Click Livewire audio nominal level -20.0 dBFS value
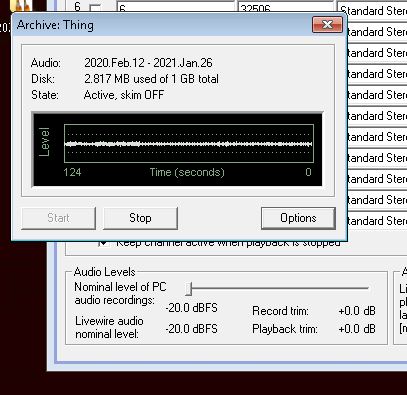The height and width of the screenshot is (395, 407). [191, 329]
